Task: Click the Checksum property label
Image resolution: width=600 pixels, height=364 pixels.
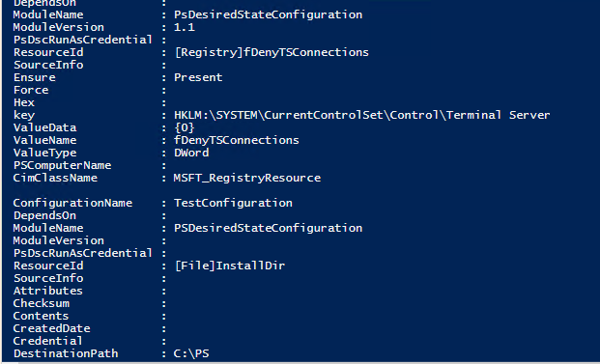Action: (x=42, y=303)
